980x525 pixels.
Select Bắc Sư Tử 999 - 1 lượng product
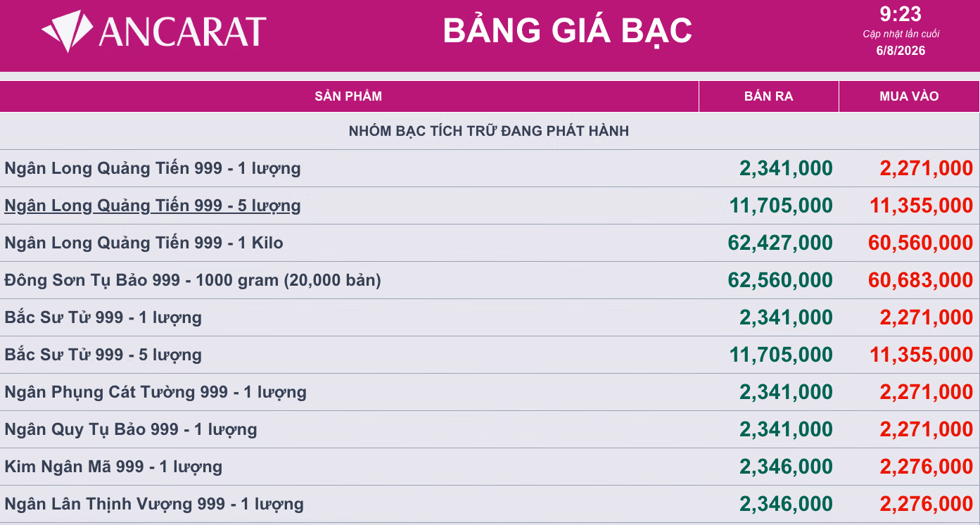pyautogui.click(x=103, y=317)
